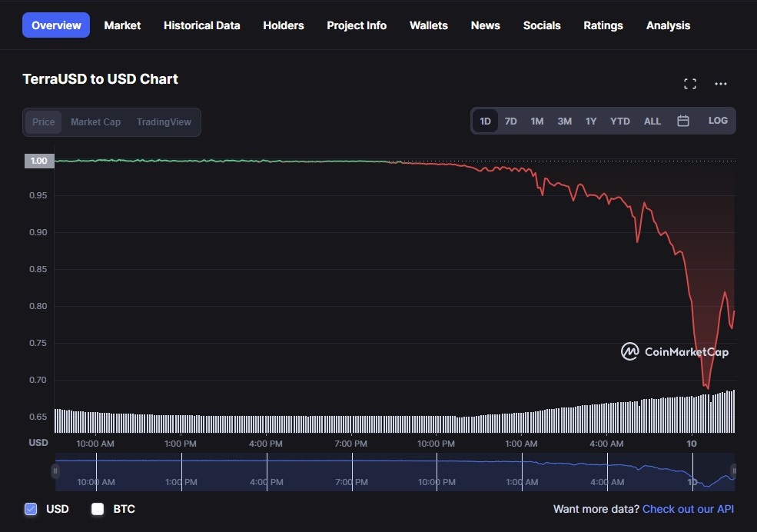
Task: Open the Ratings section
Action: click(x=603, y=25)
